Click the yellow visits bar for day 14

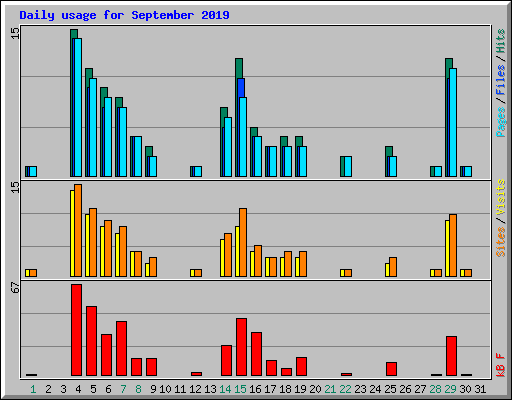pos(222,258)
